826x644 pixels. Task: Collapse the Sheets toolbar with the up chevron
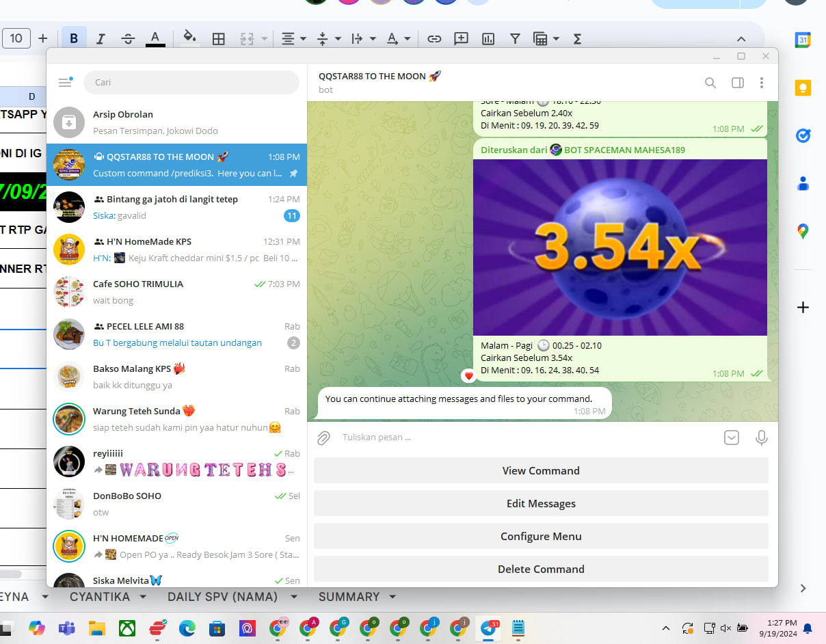pos(741,39)
